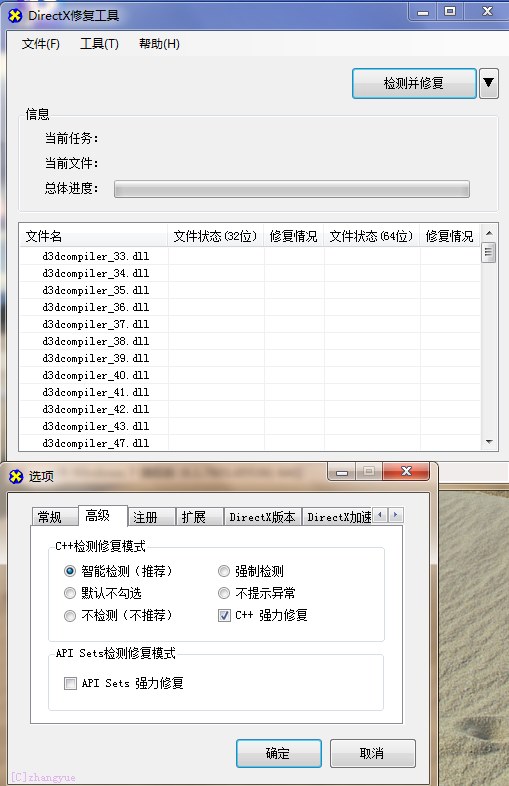Switch to the DirectX版本 tab

(x=262, y=517)
